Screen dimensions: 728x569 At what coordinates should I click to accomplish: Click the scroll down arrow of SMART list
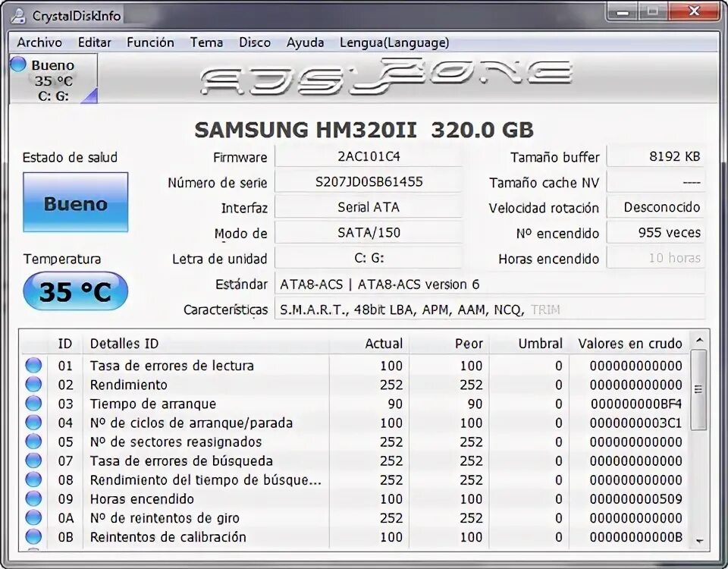click(x=699, y=541)
